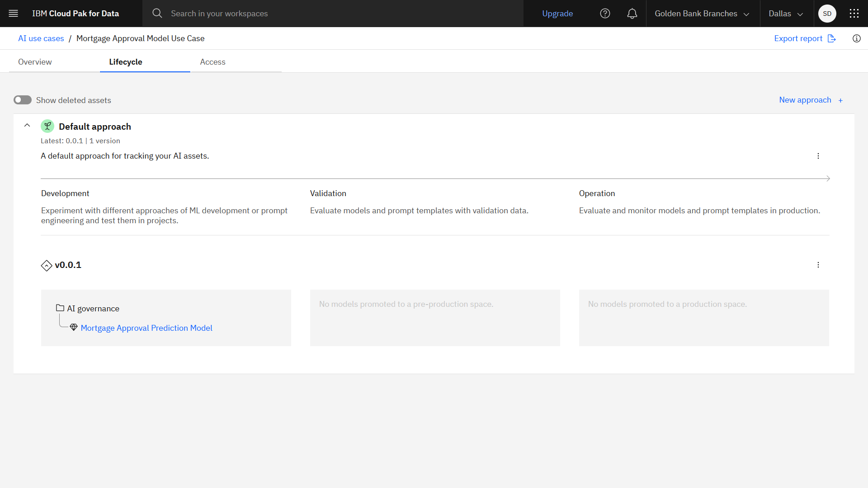Screen dimensions: 868x488
Task: Open v0.0.1 version overflow menu
Action: 818,265
